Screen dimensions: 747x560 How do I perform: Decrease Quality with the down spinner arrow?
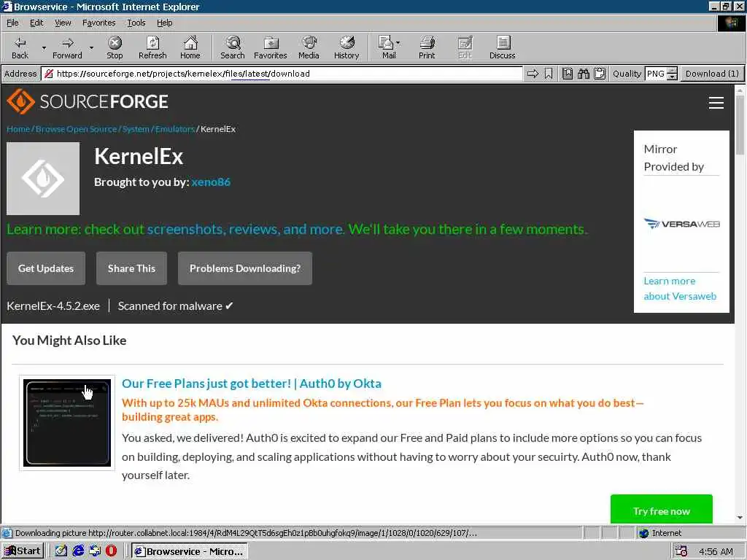(672, 77)
